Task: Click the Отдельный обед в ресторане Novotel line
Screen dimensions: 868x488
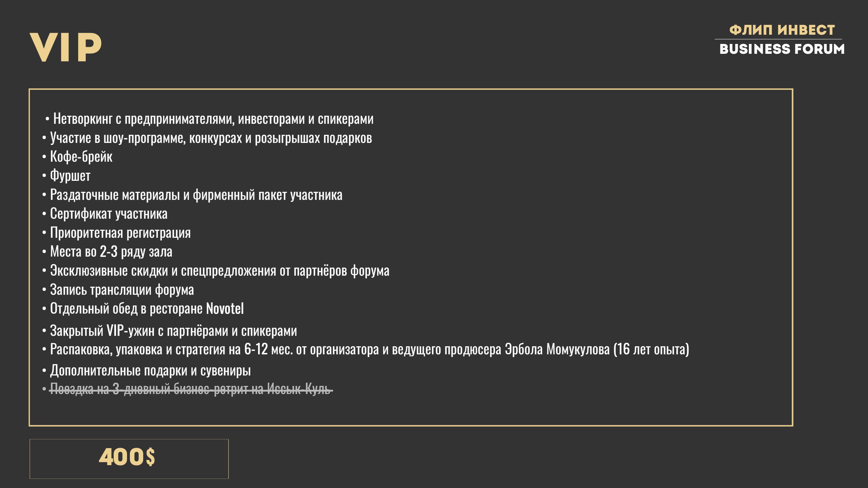Action: pos(147,309)
